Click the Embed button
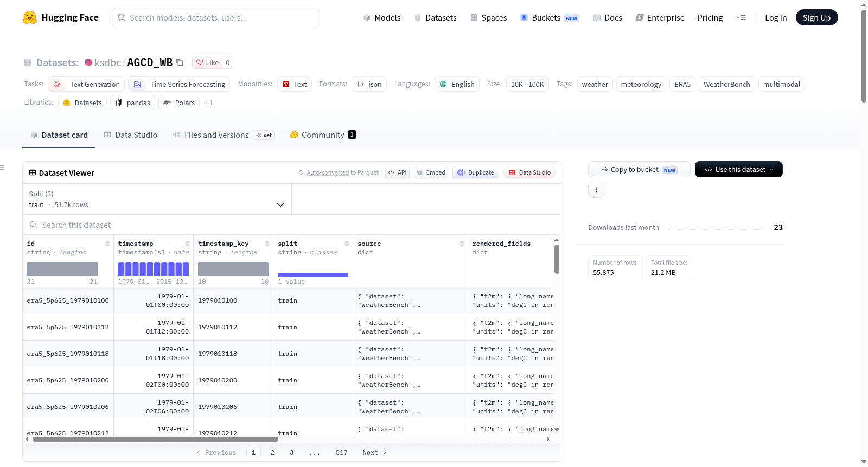The width and height of the screenshot is (868, 467). coord(431,172)
